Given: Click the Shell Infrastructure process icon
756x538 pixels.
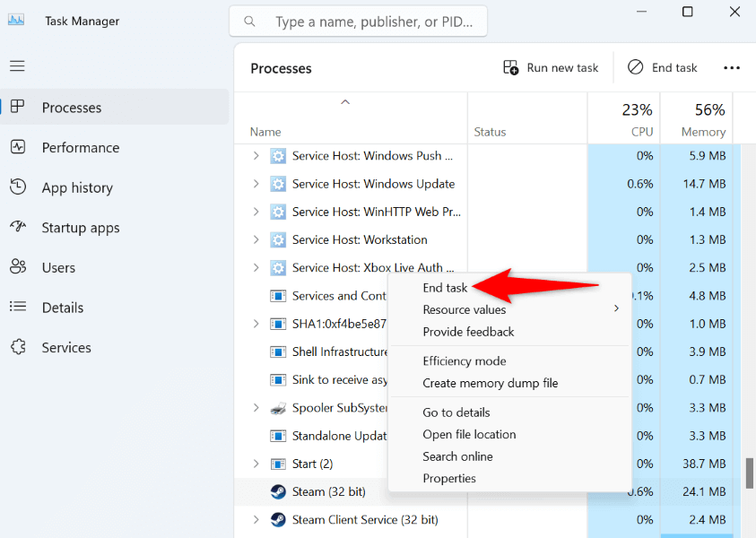Looking at the screenshot, I should [278, 351].
